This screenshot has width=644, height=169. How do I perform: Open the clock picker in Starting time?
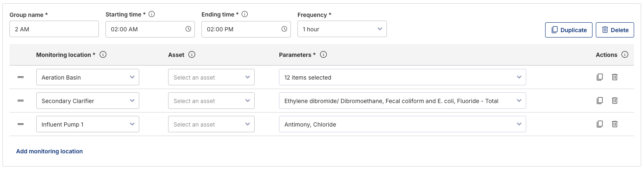tap(188, 29)
